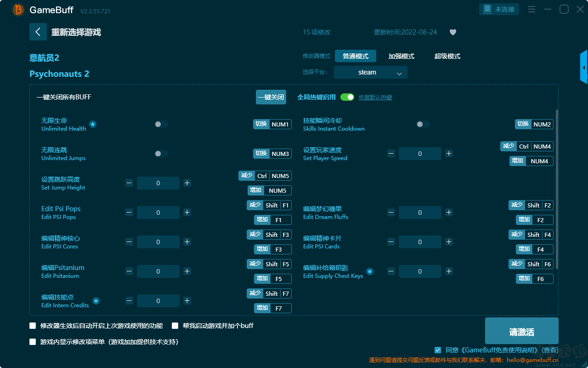Image resolution: width=588 pixels, height=368 pixels.
Task: Toggle Unlimited Jumps switch
Action: [161, 154]
